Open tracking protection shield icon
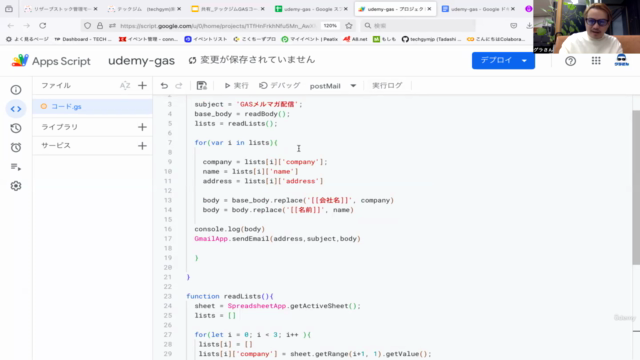 (87, 26)
